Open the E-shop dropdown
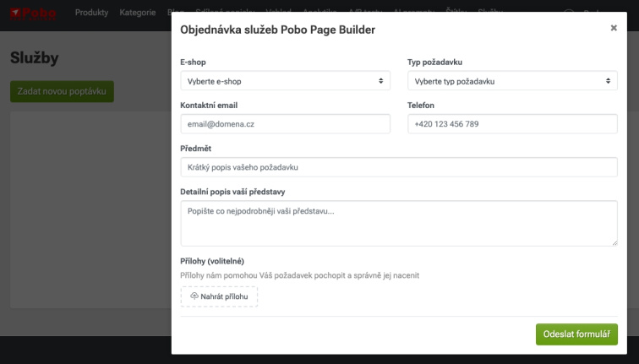639x364 pixels. click(285, 81)
